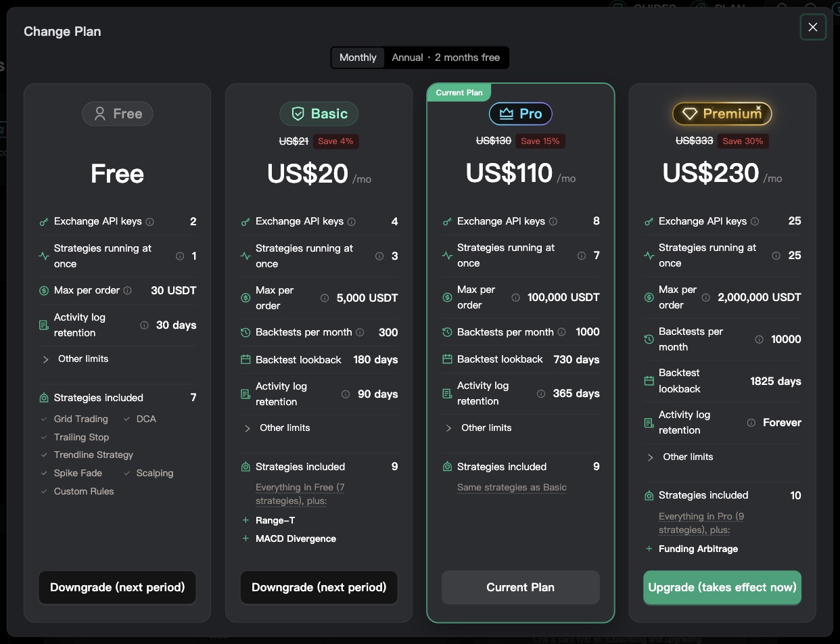Click info icon for Pro plan Strategies running at once

point(582,256)
